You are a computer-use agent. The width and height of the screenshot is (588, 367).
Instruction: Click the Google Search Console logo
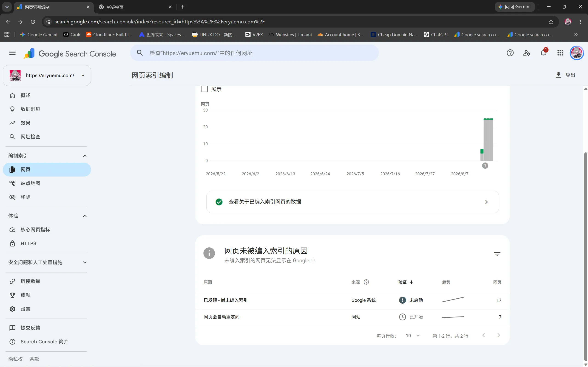click(x=70, y=53)
